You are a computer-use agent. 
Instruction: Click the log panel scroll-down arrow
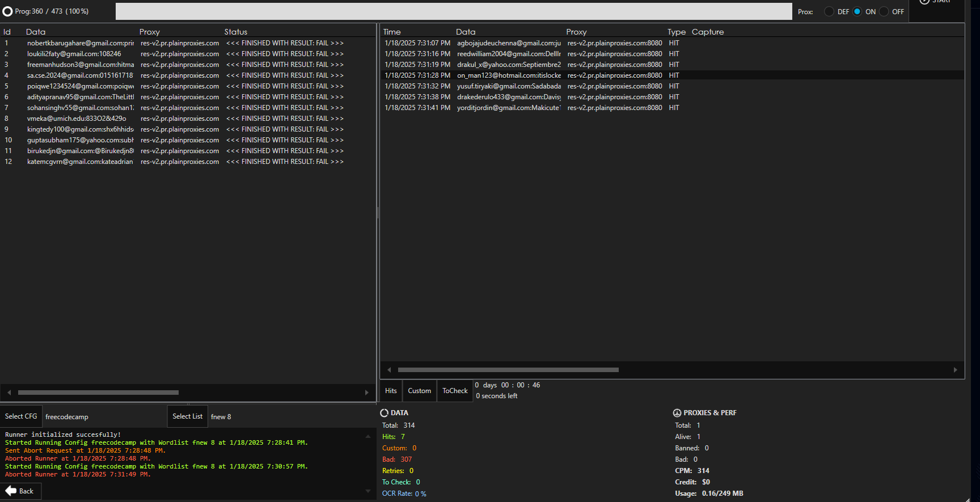tap(368, 491)
